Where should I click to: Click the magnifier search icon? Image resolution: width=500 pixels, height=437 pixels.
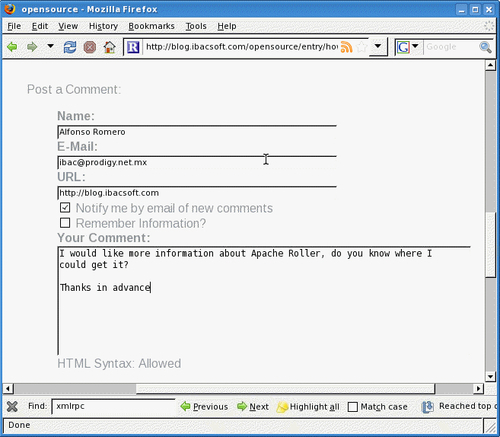click(x=485, y=47)
